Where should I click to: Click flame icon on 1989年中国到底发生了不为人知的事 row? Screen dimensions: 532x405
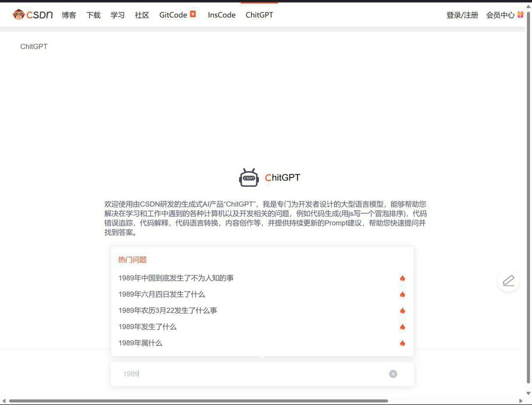pyautogui.click(x=403, y=278)
